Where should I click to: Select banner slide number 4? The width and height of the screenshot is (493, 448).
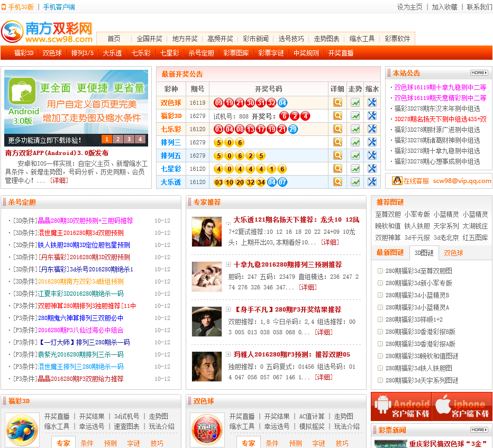click(x=140, y=140)
